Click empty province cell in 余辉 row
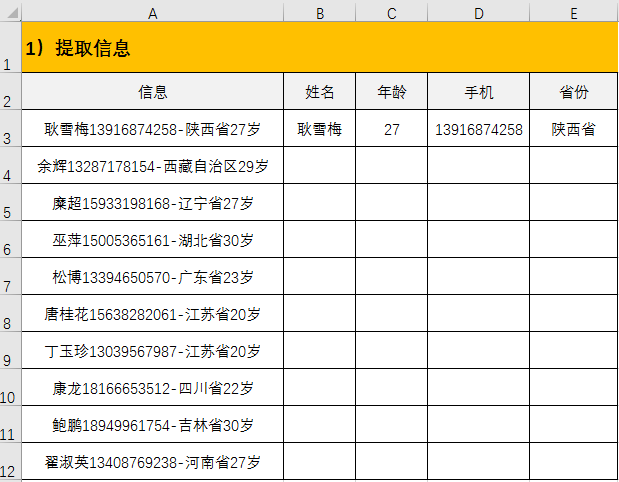619x482 pixels. tap(574, 165)
